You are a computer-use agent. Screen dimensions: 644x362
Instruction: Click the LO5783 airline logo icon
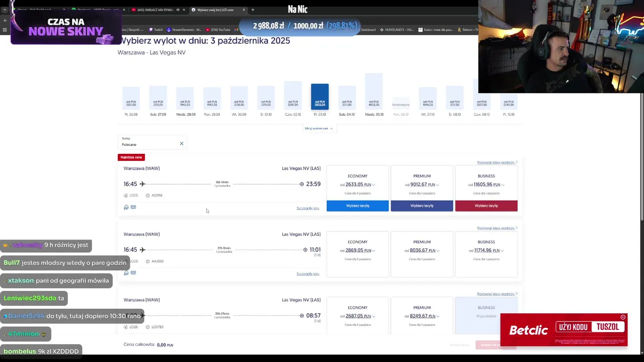pos(148,327)
